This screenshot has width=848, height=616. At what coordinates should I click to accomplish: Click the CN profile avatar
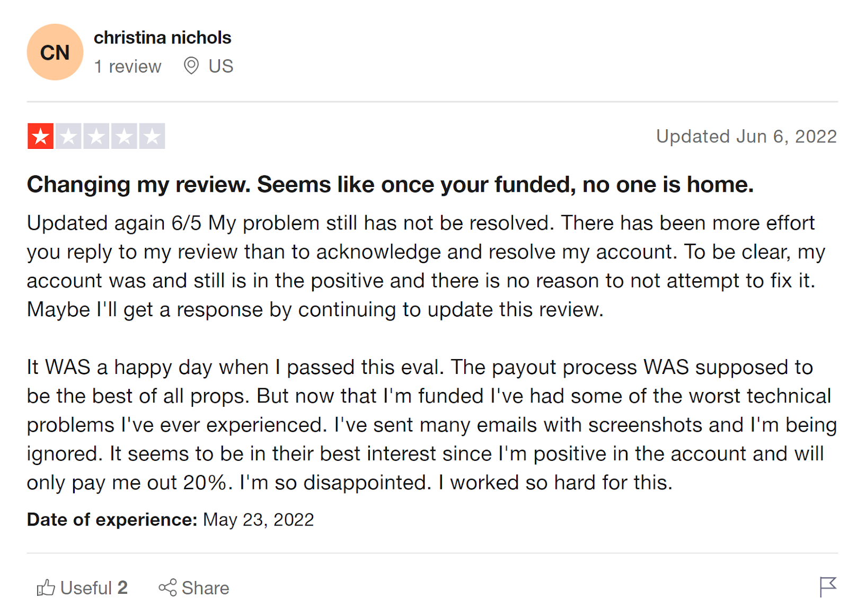(x=55, y=52)
